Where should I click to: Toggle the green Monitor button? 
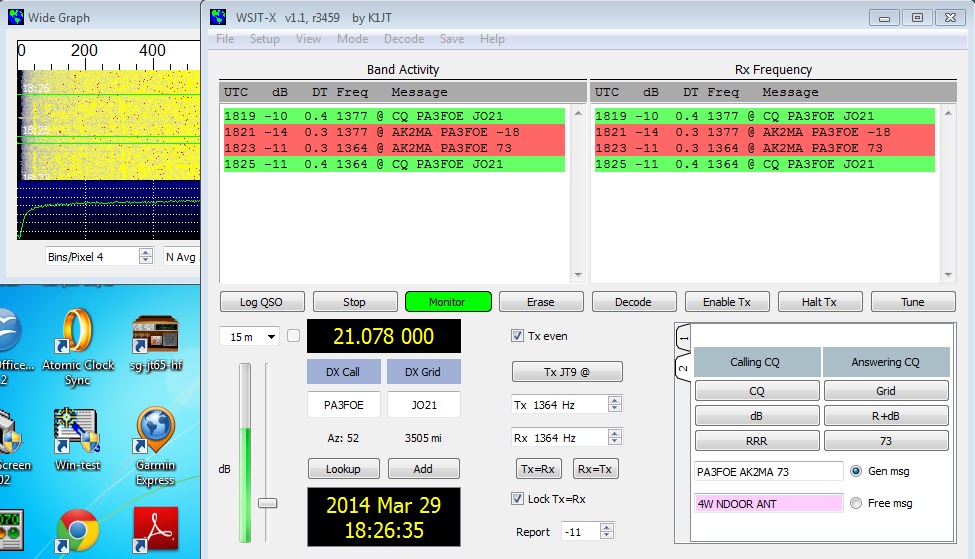pyautogui.click(x=448, y=302)
